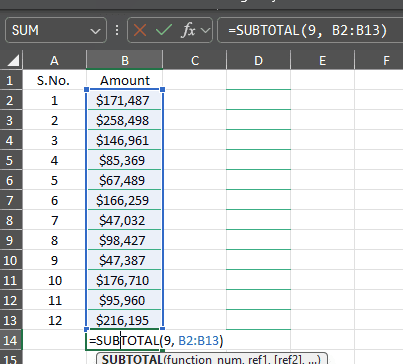Click SUBTOTAL name in the function tooltip
The image size is (403, 364).
pos(132,359)
